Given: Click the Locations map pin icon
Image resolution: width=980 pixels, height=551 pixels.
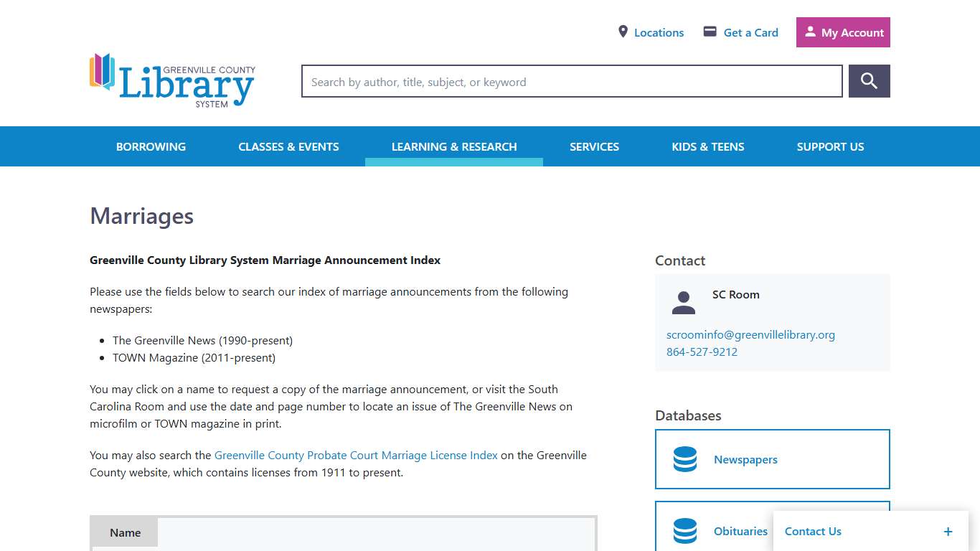Looking at the screenshot, I should tap(623, 32).
